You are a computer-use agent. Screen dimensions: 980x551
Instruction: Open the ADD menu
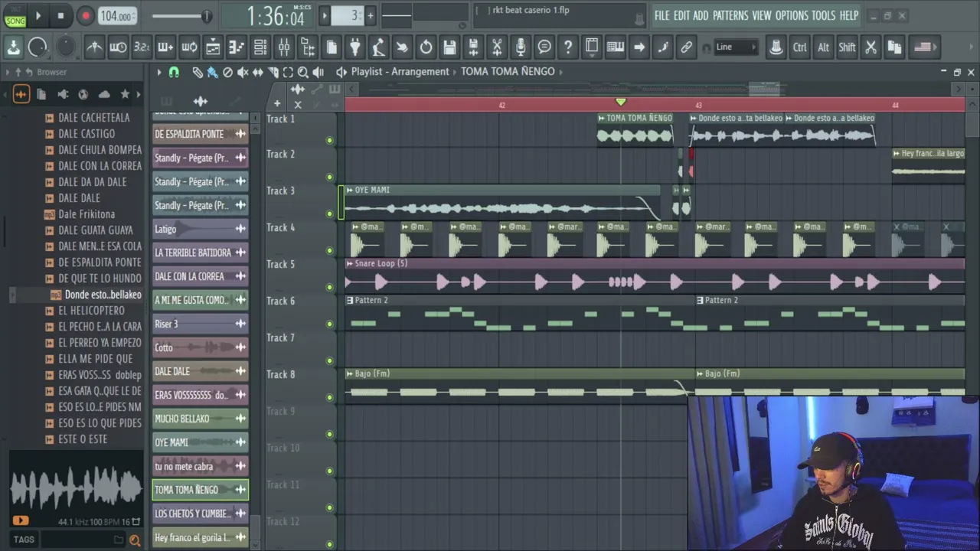click(701, 16)
